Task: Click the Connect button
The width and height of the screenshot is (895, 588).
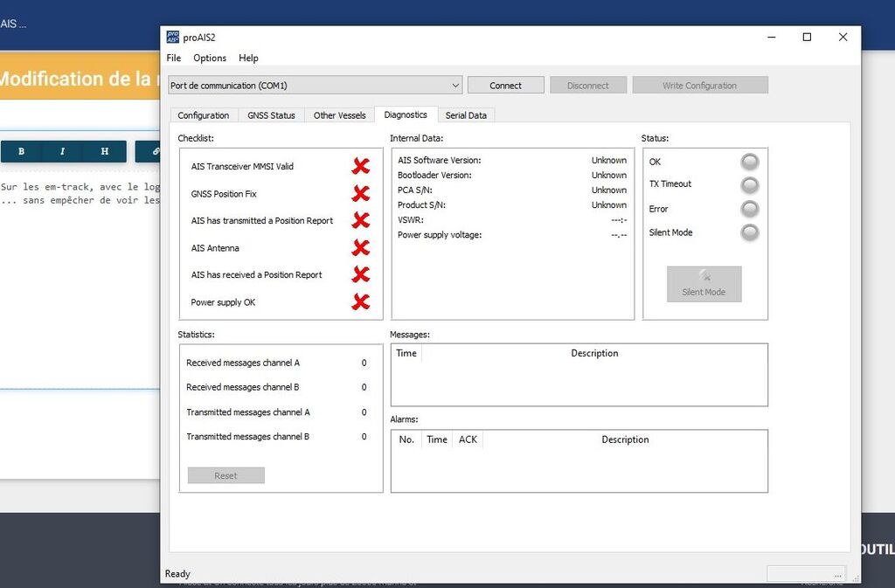Action: 506,85
